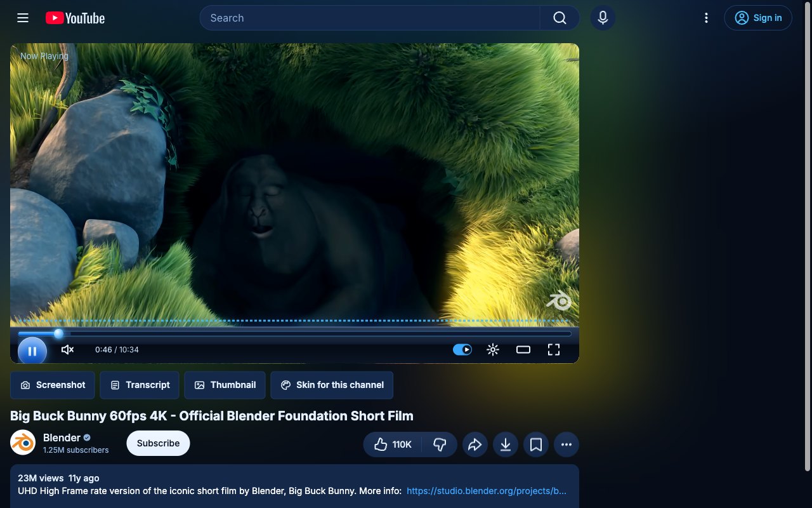
Task: Open player settings gear
Action: coord(493,349)
